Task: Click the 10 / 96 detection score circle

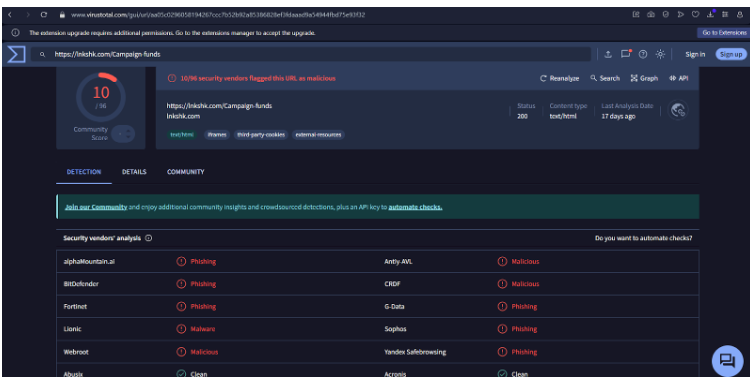Action: 101,97
